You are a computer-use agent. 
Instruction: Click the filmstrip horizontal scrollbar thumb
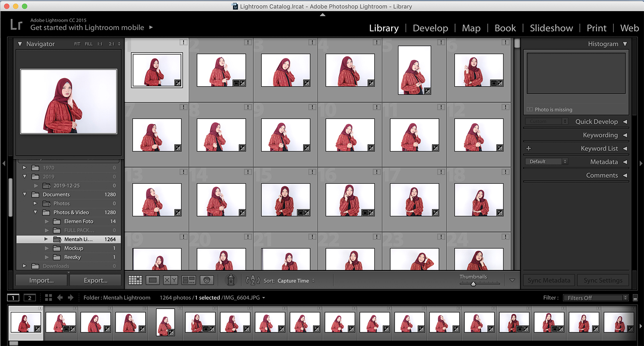(14, 343)
